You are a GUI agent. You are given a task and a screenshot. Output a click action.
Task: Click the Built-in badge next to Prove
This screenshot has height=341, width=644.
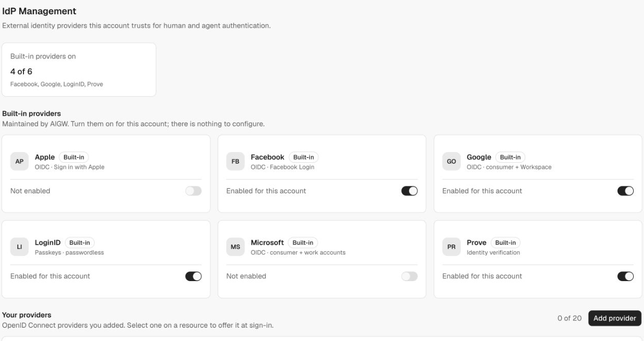(505, 243)
